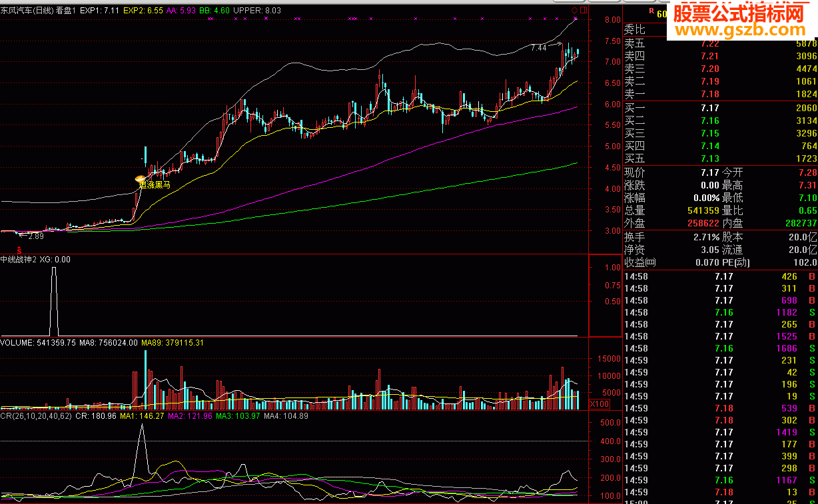Select the 14:59 trade with volume 1419
This screenshot has width=818, height=504.
point(720,432)
